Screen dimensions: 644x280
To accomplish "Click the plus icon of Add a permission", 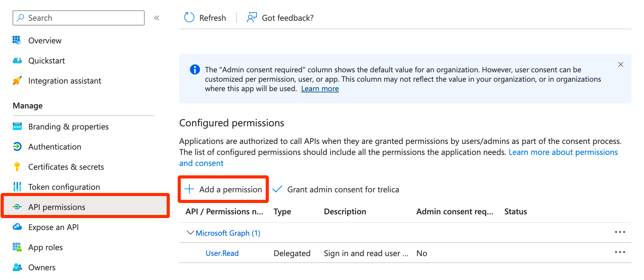I will pyautogui.click(x=189, y=189).
